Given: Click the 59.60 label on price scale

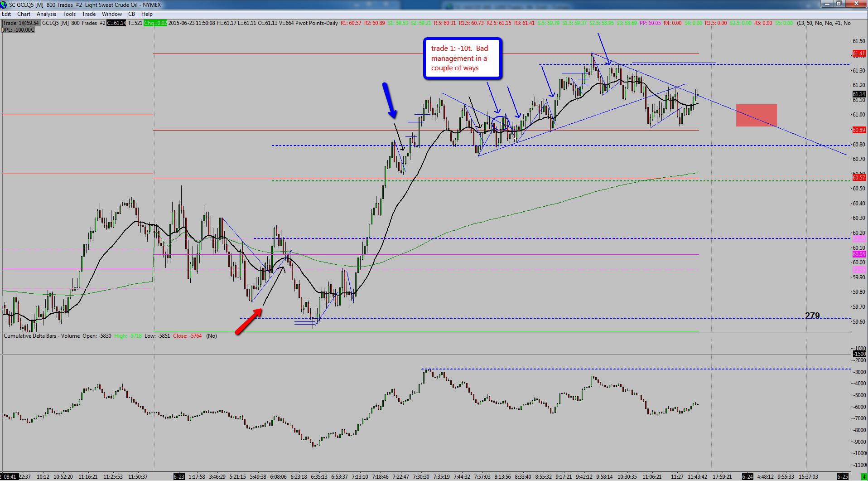Looking at the screenshot, I should (x=859, y=322).
